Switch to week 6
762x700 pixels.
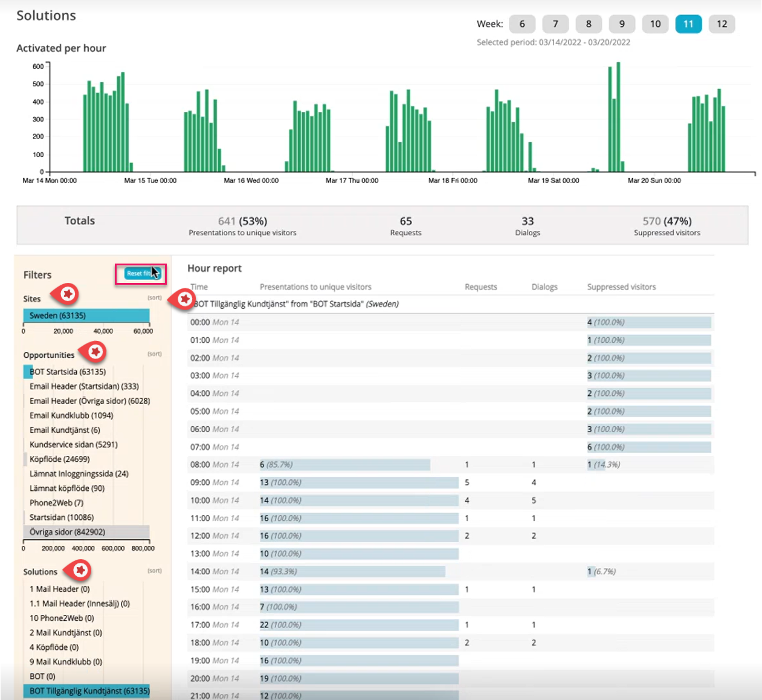coord(522,24)
